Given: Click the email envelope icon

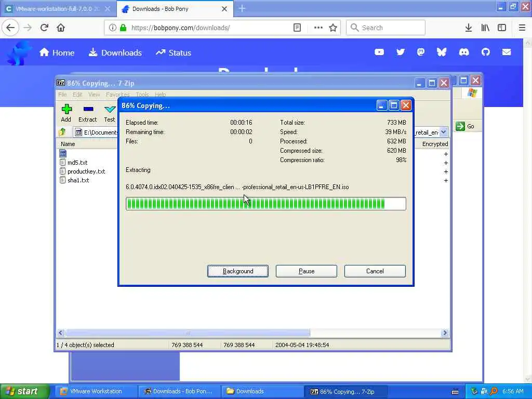Looking at the screenshot, I should (x=506, y=52).
